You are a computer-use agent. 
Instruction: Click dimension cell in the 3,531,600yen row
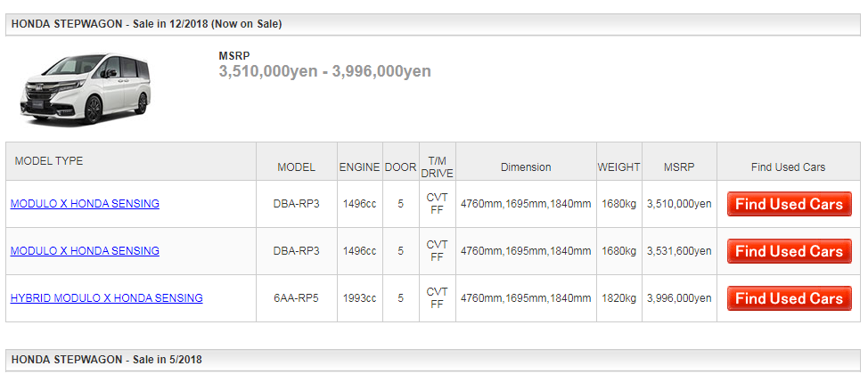pos(526,251)
